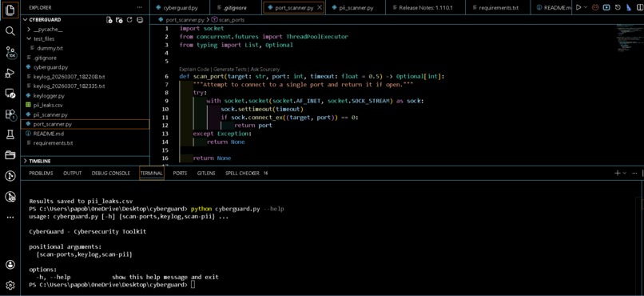Switch to the .gitignore tab

[x=236, y=7]
